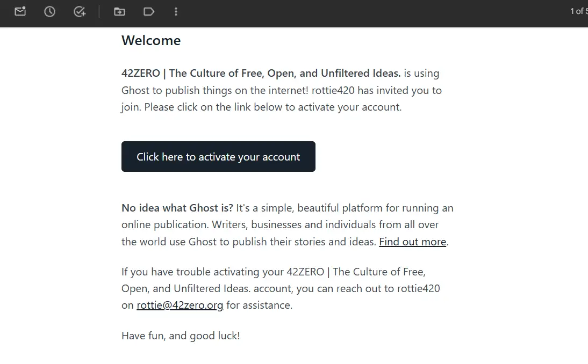Click the "1 of 5" message counter
Image resolution: width=588 pixels, height=364 pixels.
click(579, 11)
